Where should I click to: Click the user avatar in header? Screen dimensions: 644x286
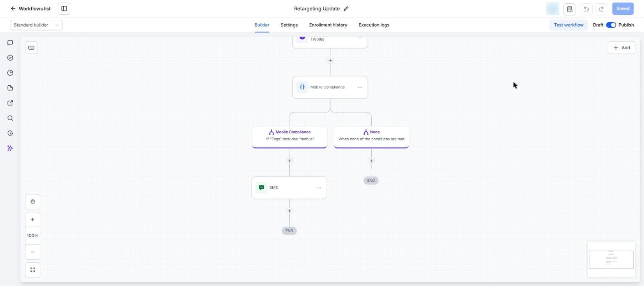[x=553, y=9]
